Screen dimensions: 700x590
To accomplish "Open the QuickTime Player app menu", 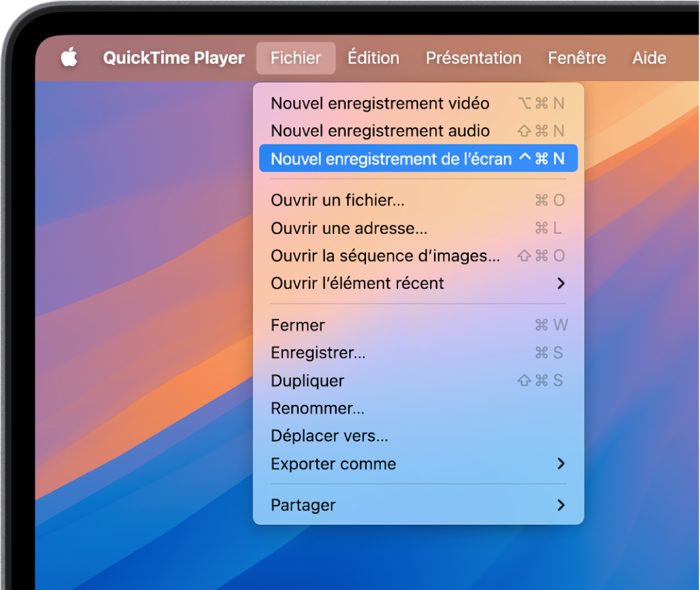I will point(173,58).
